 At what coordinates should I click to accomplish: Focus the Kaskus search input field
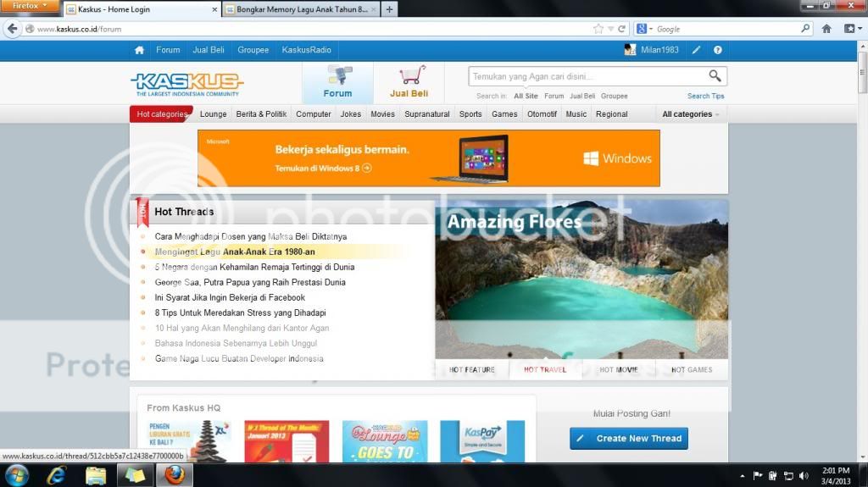click(588, 76)
